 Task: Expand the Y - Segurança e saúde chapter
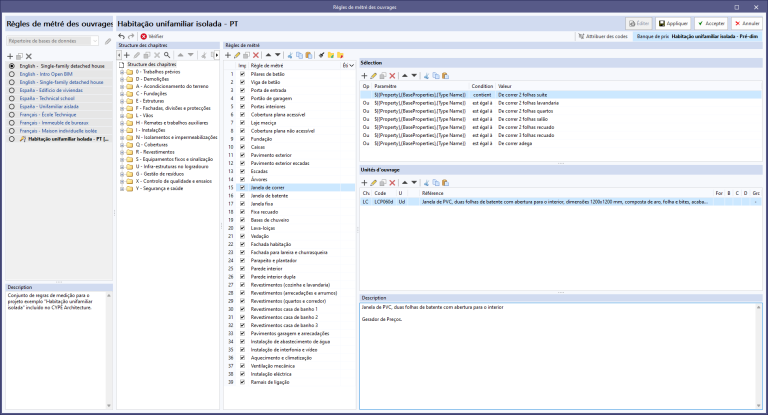coord(122,189)
